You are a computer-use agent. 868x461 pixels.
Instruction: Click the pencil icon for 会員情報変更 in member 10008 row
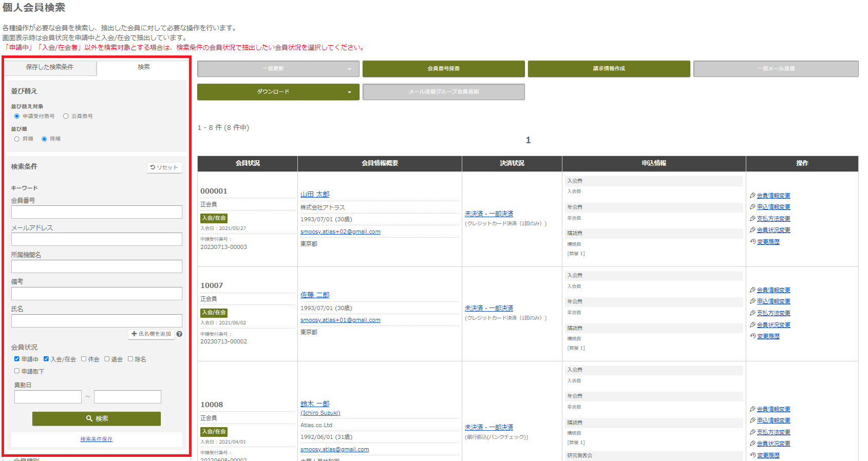tap(752, 409)
